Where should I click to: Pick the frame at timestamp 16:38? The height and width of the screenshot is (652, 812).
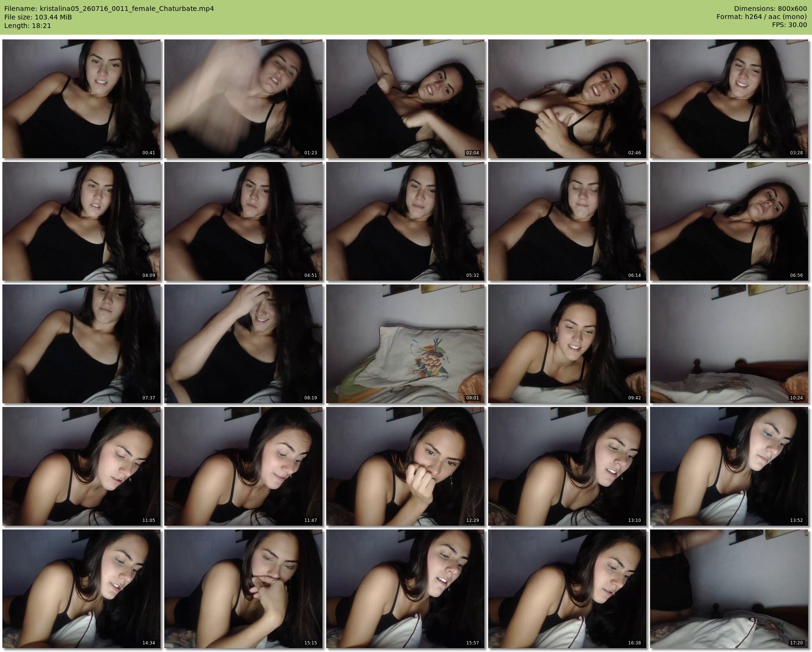[x=567, y=589]
